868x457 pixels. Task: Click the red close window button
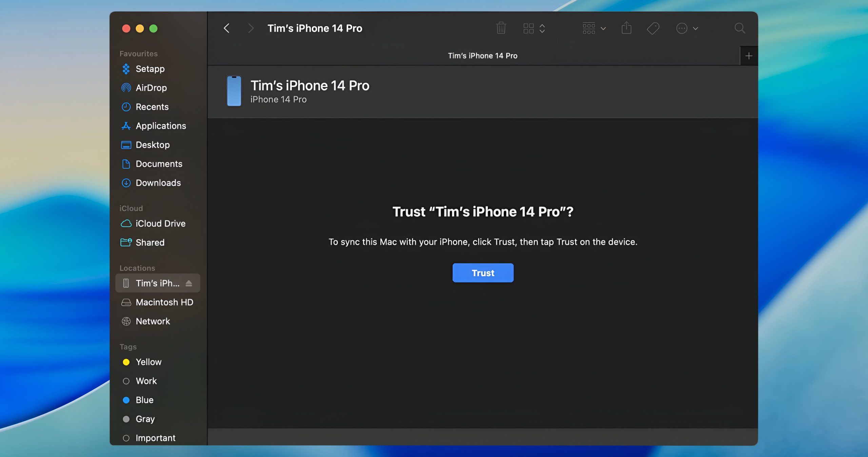click(126, 28)
